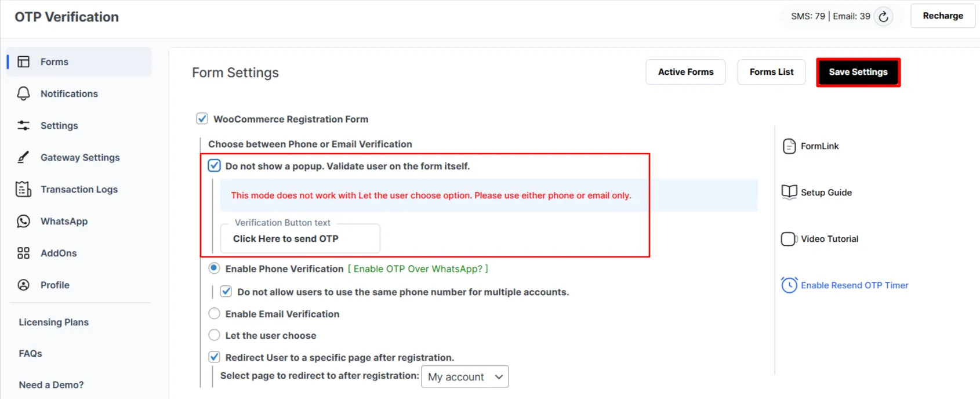Viewport: 980px width, 399px height.
Task: Select 'Let the user choose' radio button
Action: click(214, 335)
